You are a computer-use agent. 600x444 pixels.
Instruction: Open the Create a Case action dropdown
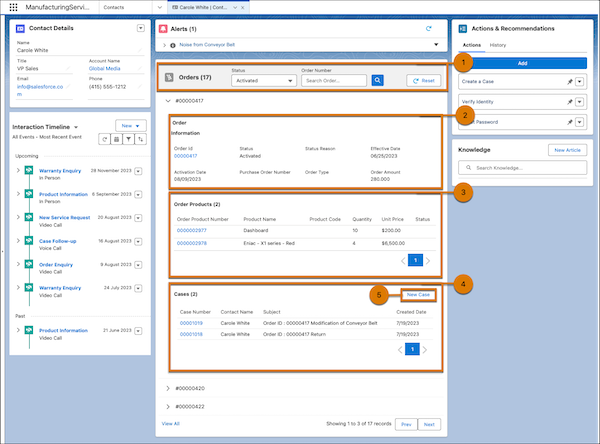579,82
